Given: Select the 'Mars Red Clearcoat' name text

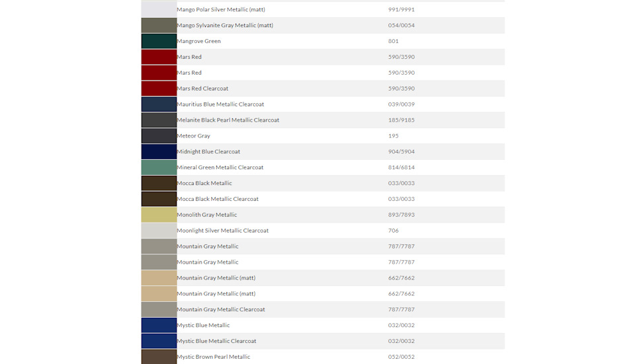Looking at the screenshot, I should [202, 88].
